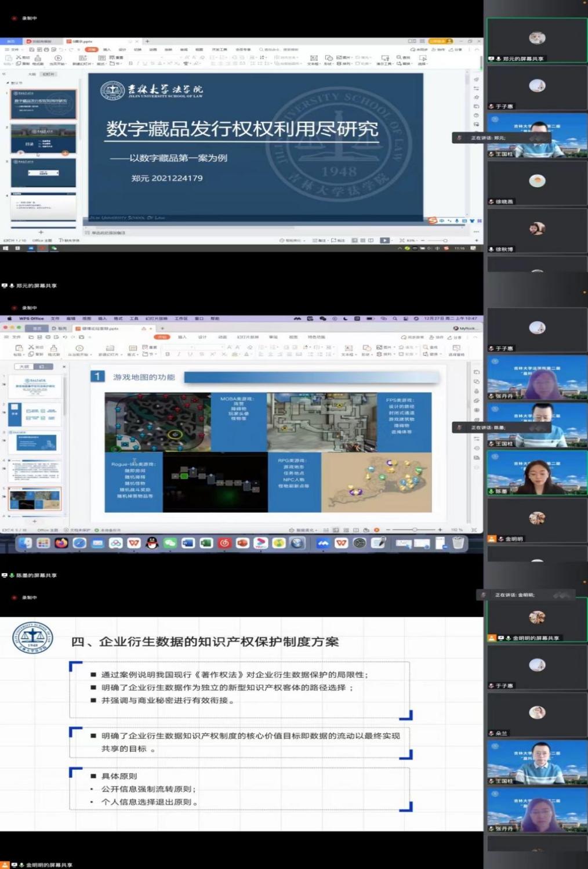Launch WeChat from the dock

170,543
